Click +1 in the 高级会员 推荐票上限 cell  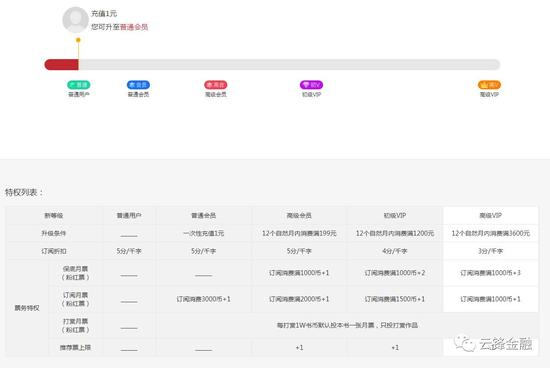[x=299, y=348]
